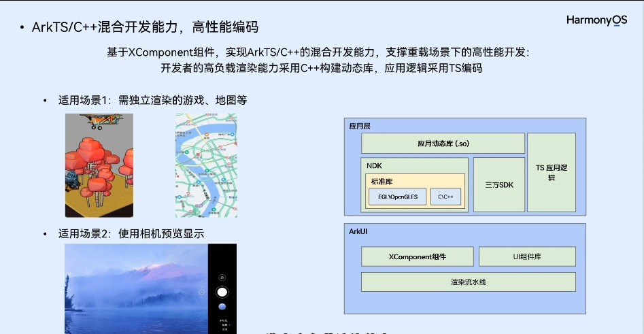Click the slide title 'ArkTS/C++混合开发能力，高性能编码'

[145, 27]
